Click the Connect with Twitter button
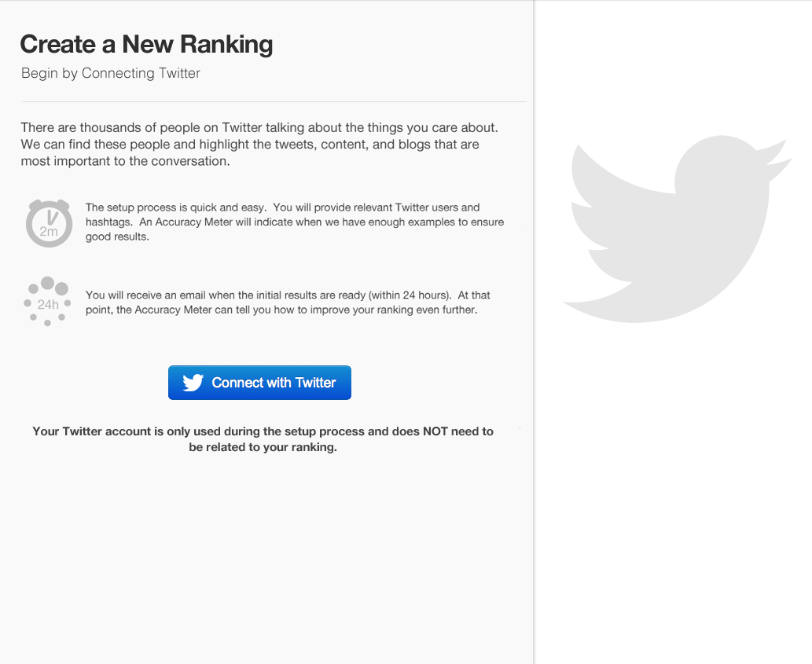 [259, 383]
